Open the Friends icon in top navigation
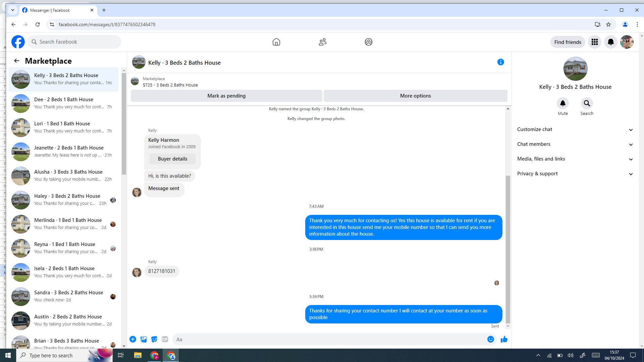Image resolution: width=644 pixels, height=362 pixels. [322, 42]
